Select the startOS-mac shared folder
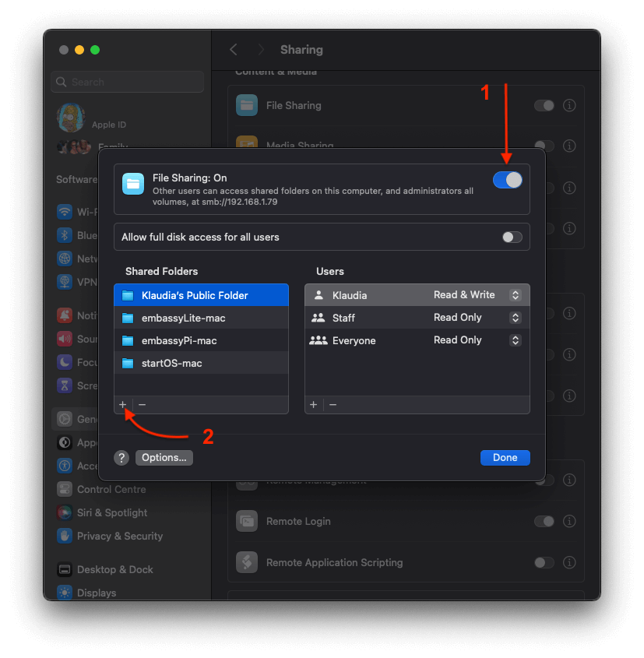The image size is (644, 658). coord(171,363)
